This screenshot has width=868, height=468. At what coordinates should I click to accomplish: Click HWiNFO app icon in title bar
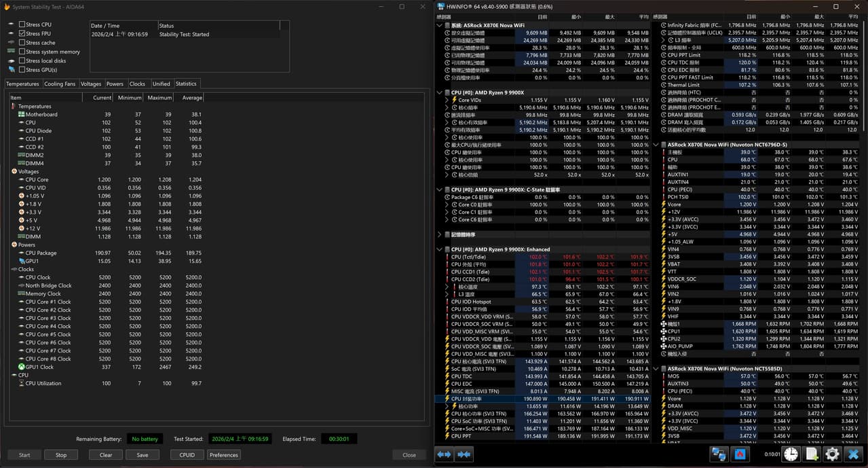click(441, 6)
